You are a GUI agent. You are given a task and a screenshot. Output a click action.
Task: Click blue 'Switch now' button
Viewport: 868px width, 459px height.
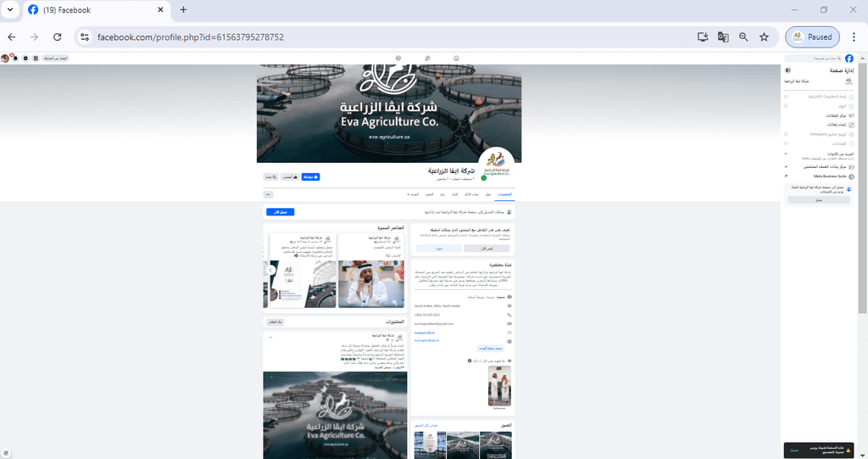(x=280, y=212)
